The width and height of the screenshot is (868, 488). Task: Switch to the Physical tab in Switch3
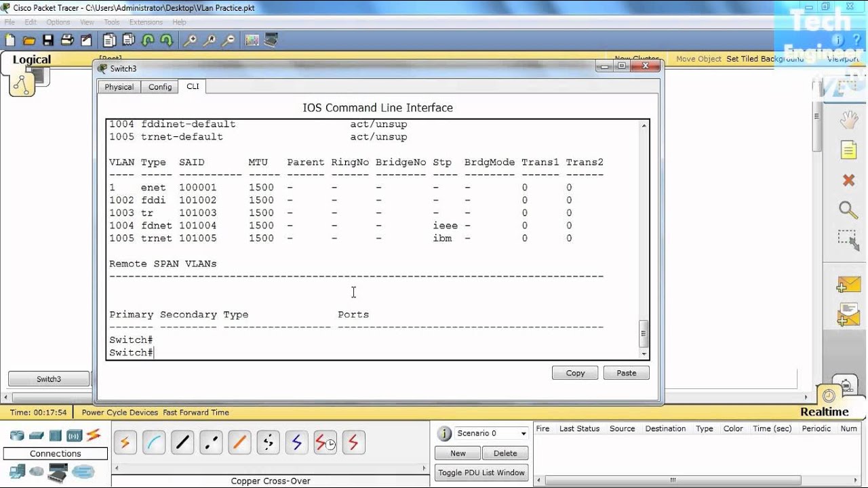pos(119,87)
